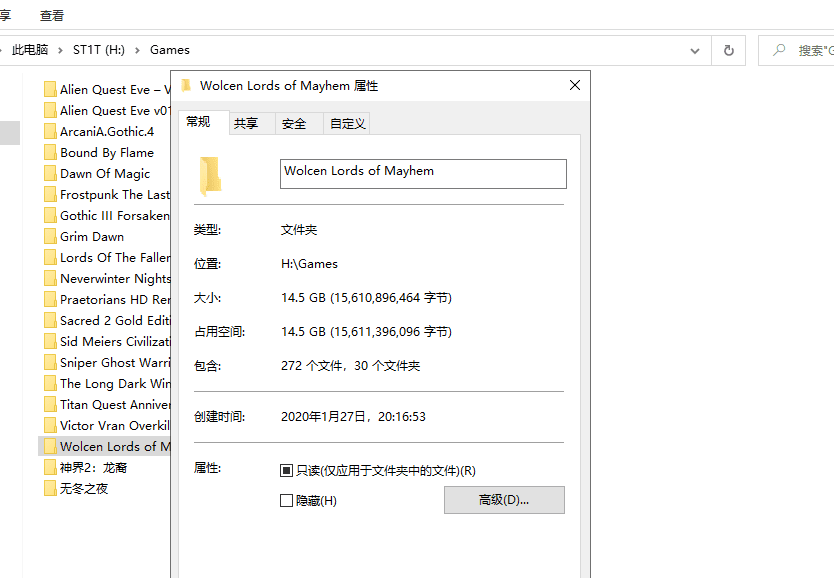Screen dimensions: 834x578
Task: Select the size value 14.5 GB (15,610,896,464 字节)
Action: click(x=366, y=298)
